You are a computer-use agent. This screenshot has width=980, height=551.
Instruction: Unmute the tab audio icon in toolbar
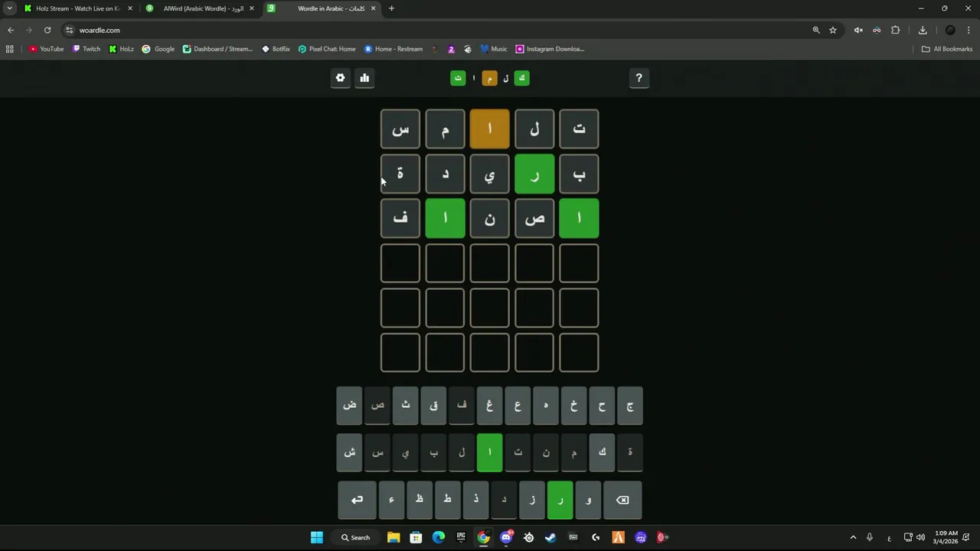pyautogui.click(x=858, y=30)
